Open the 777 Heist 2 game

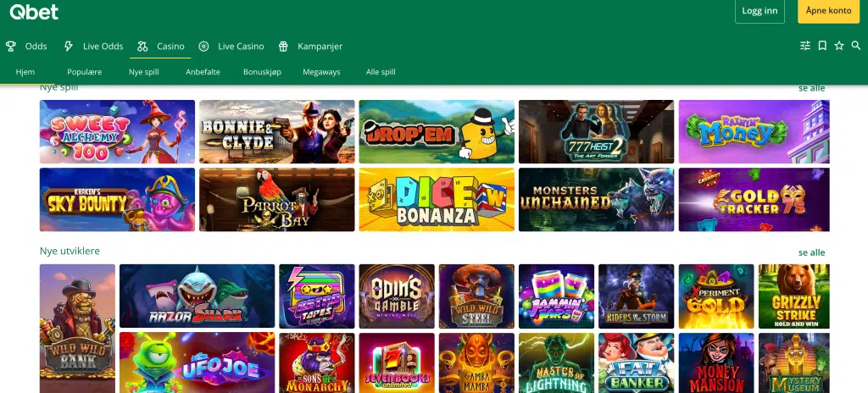[x=596, y=132]
